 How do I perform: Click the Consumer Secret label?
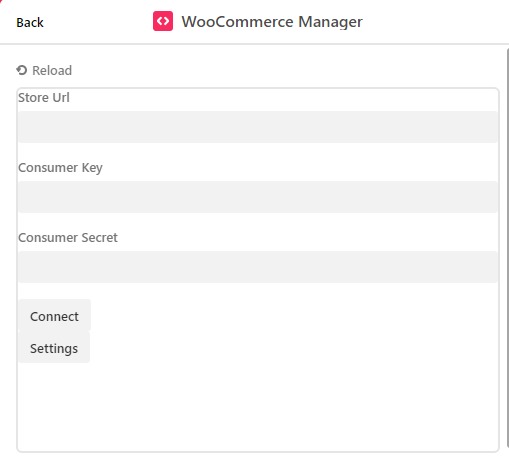(68, 238)
